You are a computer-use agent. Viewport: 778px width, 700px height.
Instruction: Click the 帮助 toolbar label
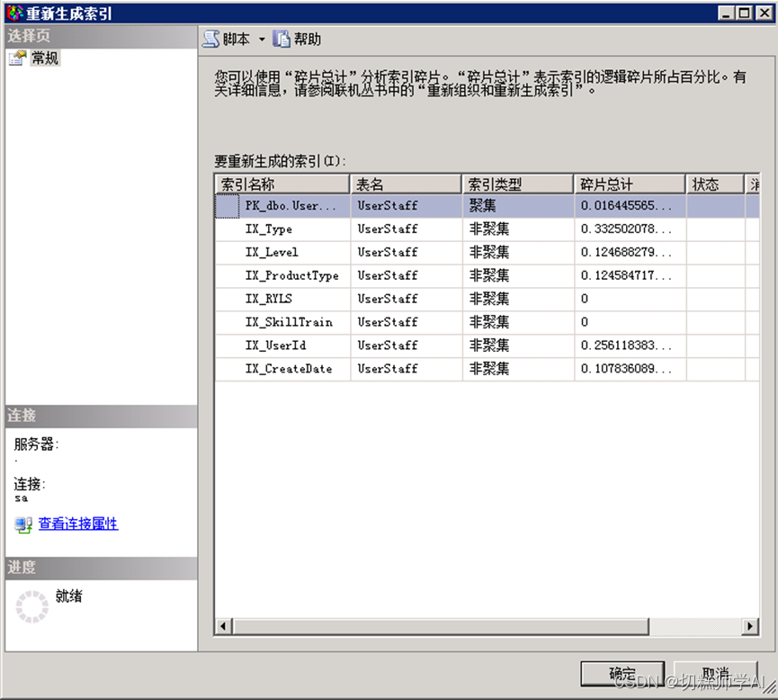[308, 40]
